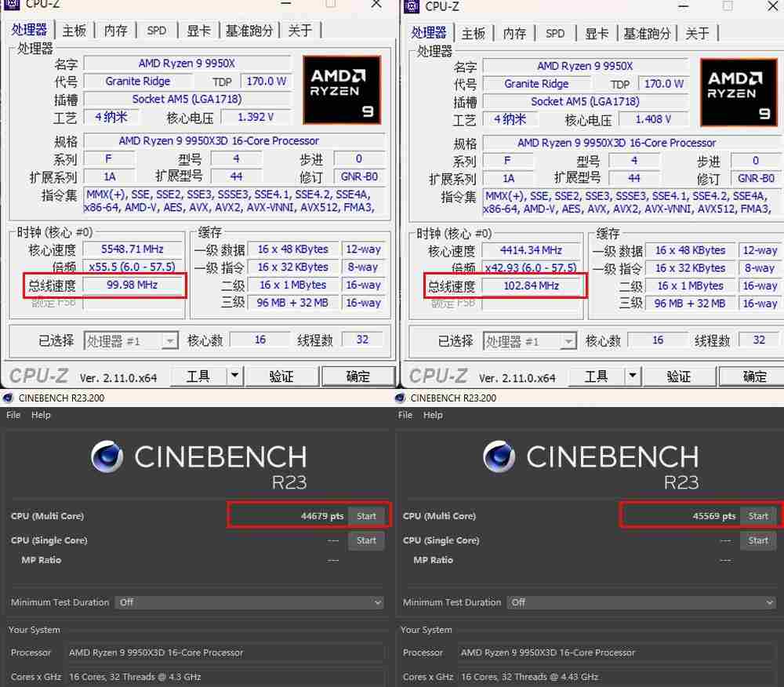784x687 pixels.
Task: Open Minimum Test Duration dropdown in left Cinebench
Action: (249, 602)
